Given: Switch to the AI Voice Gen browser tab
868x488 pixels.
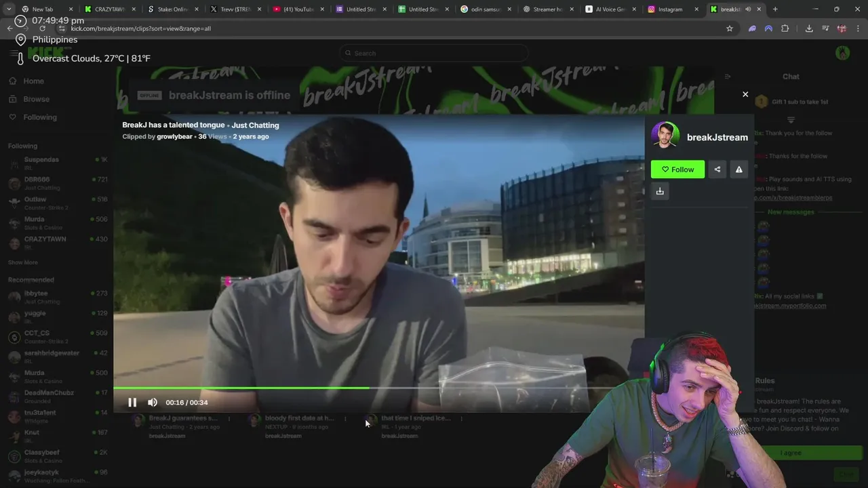Looking at the screenshot, I should [x=609, y=9].
